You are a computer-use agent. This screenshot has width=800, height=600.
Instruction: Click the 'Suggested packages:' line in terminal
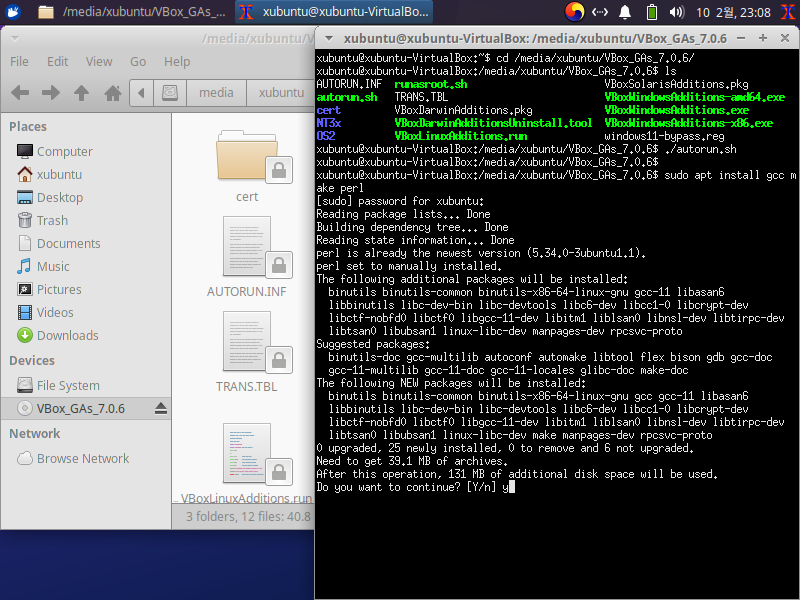pos(373,344)
